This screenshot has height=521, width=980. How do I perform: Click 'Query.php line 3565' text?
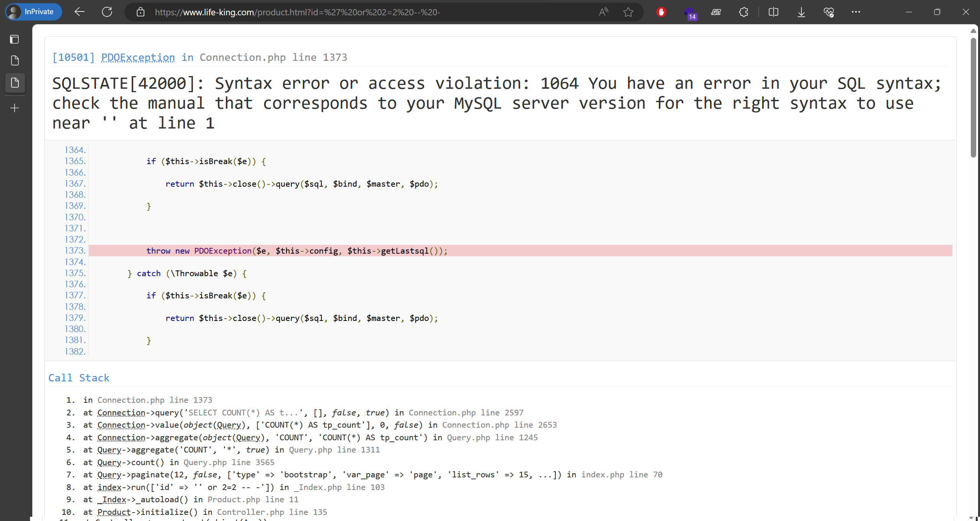229,462
